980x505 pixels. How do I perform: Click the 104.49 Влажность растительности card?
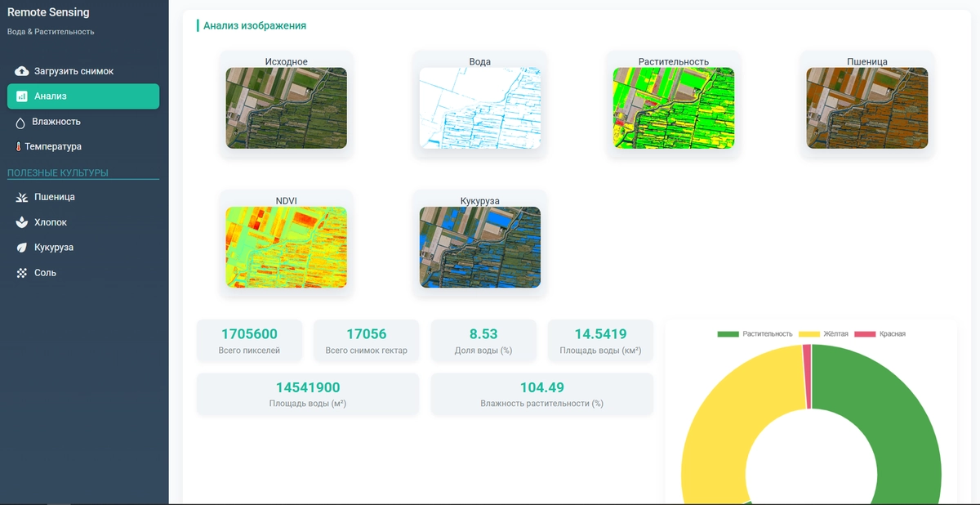pyautogui.click(x=542, y=394)
